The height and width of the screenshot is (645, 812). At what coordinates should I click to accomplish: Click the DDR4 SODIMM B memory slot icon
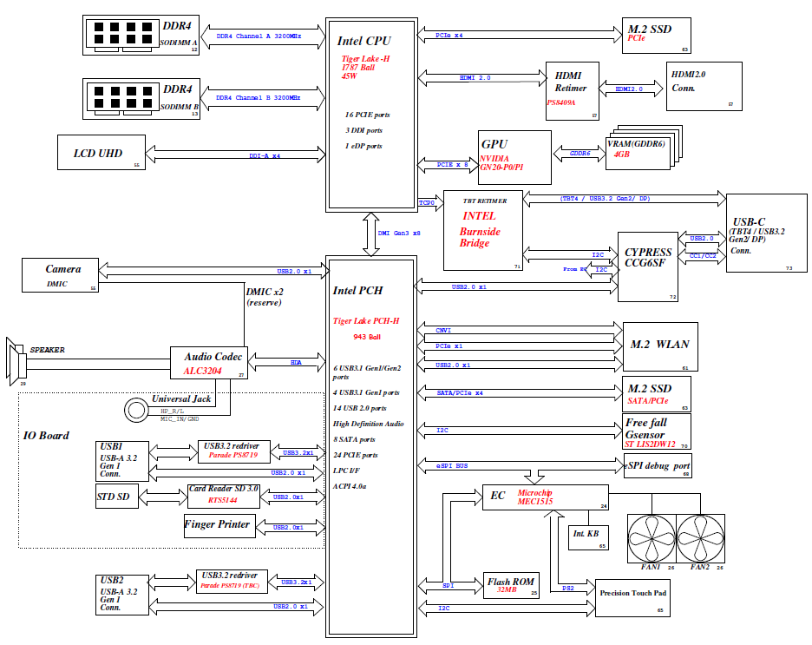click(x=121, y=96)
